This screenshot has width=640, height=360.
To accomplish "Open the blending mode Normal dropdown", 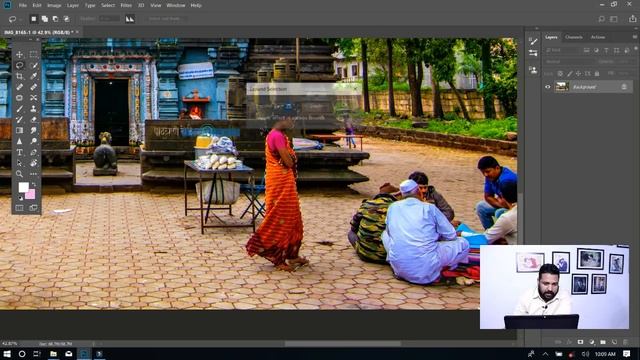I will tap(569, 62).
